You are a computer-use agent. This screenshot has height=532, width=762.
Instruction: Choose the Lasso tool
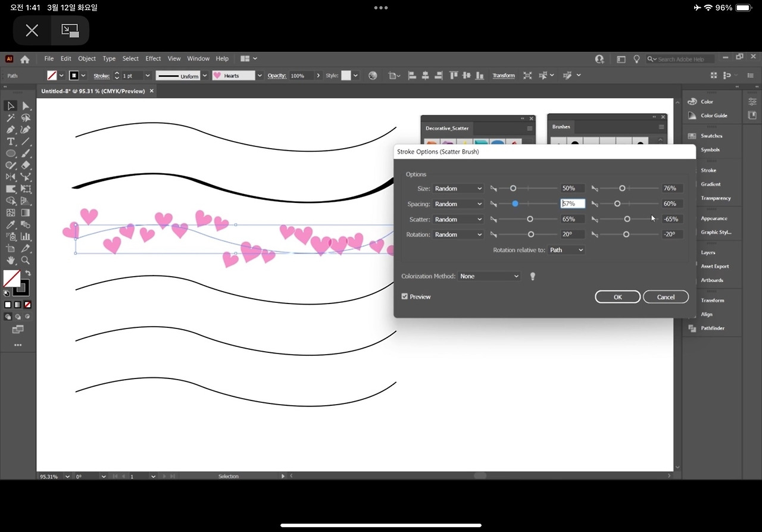point(26,118)
